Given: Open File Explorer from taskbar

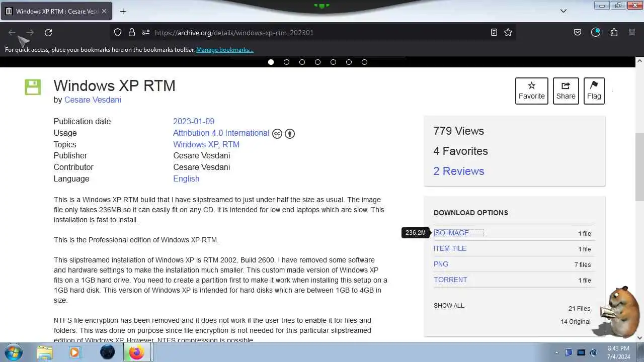Looking at the screenshot, I should pyautogui.click(x=45, y=352).
